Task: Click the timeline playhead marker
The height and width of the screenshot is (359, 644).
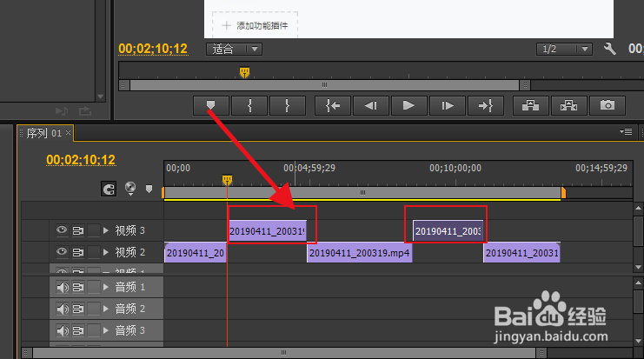Action: tap(227, 180)
